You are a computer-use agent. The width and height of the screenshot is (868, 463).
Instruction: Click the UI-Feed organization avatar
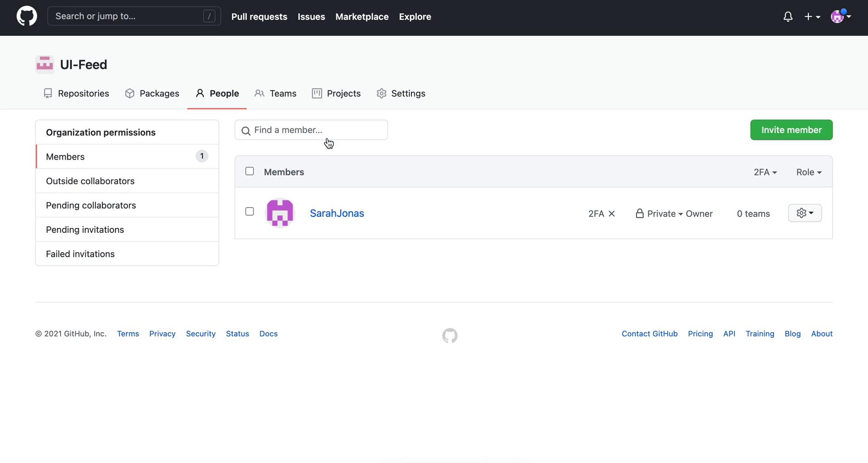[x=45, y=65]
